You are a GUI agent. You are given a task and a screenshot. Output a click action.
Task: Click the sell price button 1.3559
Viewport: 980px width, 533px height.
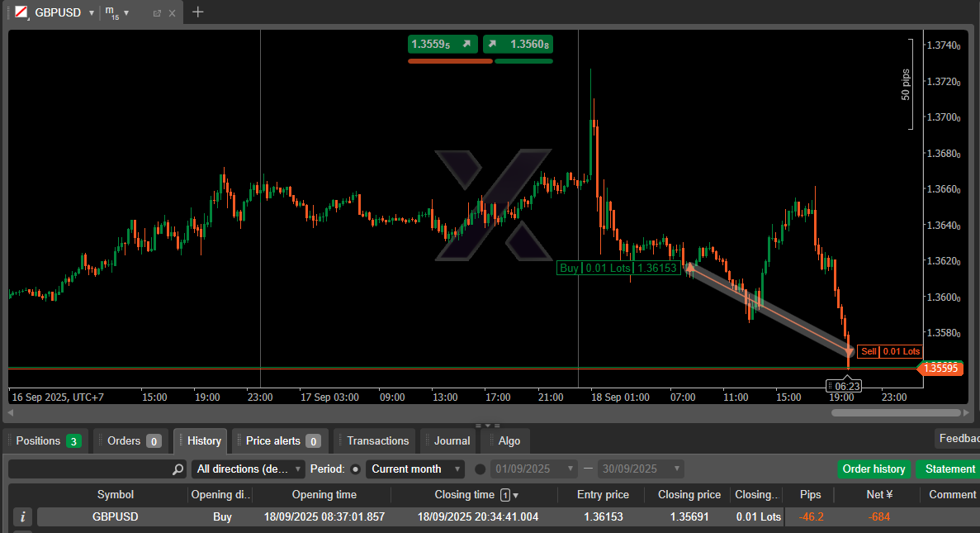pyautogui.click(x=443, y=44)
